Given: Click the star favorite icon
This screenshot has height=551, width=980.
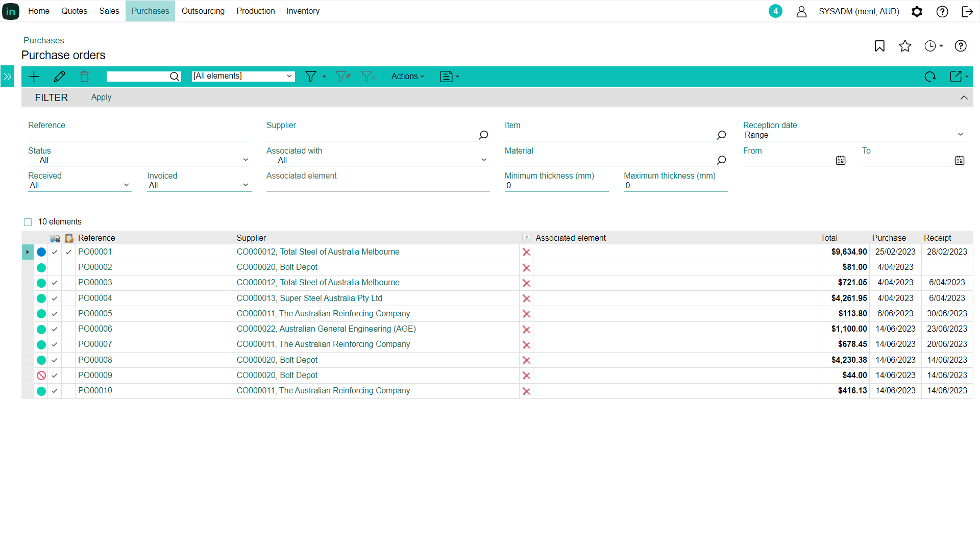Looking at the screenshot, I should point(905,46).
